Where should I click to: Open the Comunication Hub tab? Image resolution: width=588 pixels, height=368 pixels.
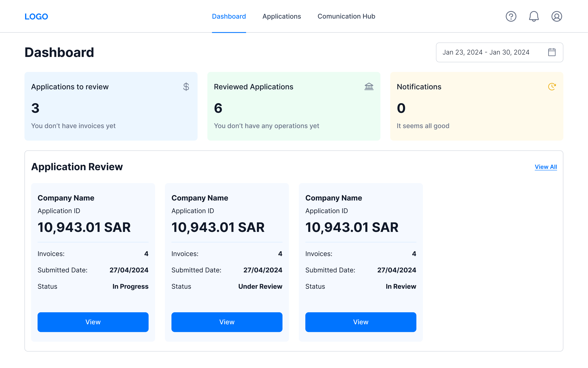pyautogui.click(x=346, y=16)
